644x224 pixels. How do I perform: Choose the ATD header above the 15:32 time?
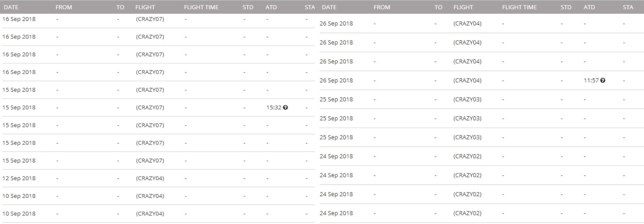pyautogui.click(x=271, y=7)
